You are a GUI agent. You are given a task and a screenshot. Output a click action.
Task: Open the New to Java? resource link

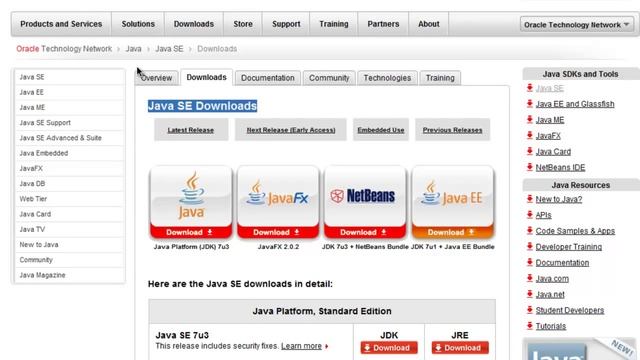pos(559,199)
